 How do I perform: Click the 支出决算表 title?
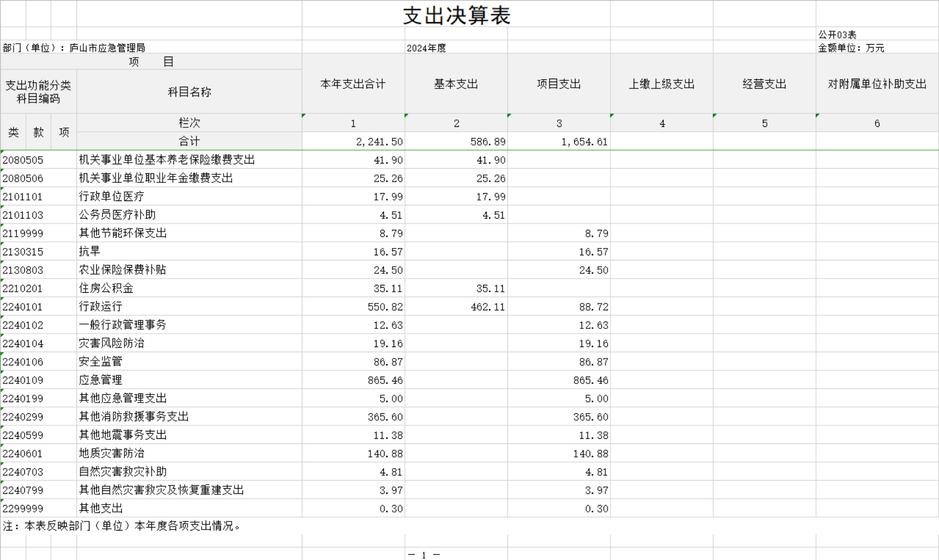[x=456, y=15]
